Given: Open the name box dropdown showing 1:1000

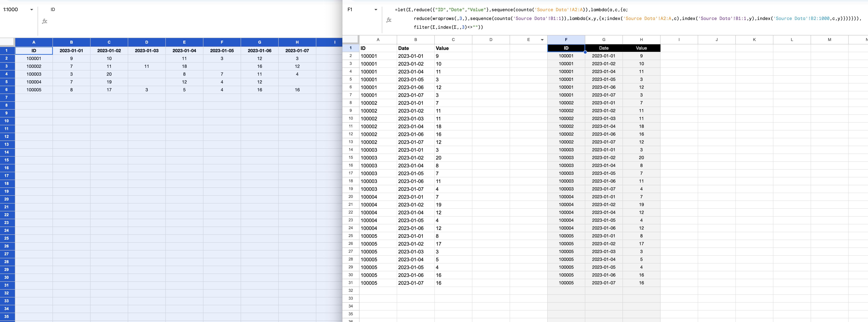Looking at the screenshot, I should pos(32,10).
